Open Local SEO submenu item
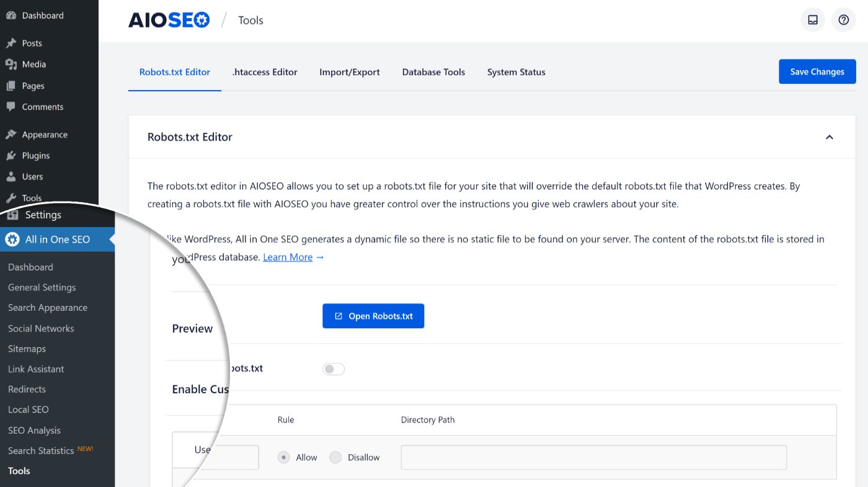The image size is (868, 487). pyautogui.click(x=29, y=409)
